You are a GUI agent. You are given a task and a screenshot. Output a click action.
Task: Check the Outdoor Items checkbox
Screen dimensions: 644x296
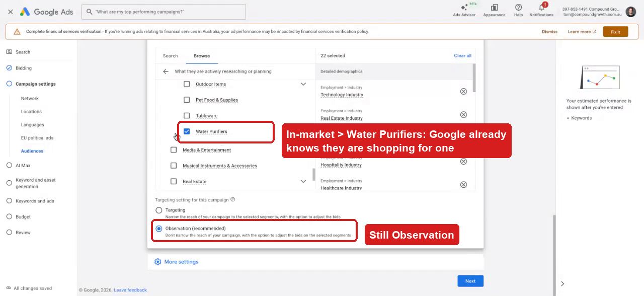(187, 84)
